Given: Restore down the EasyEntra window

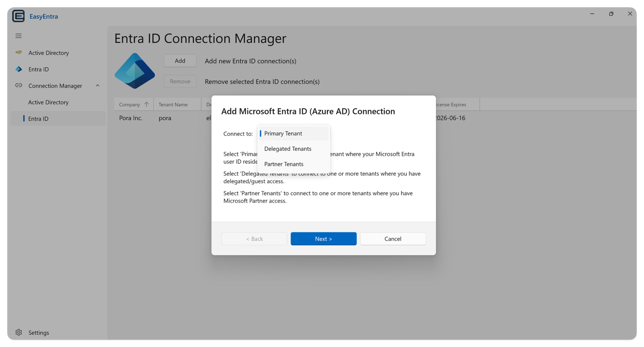Looking at the screenshot, I should 611,14.
